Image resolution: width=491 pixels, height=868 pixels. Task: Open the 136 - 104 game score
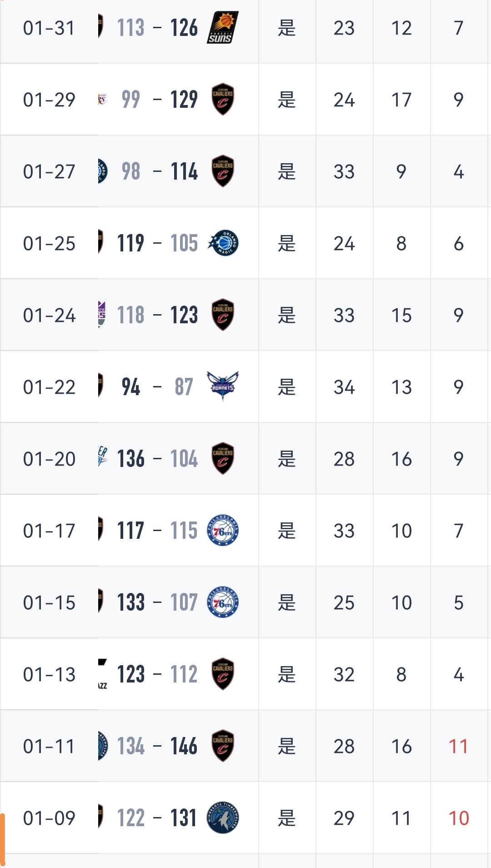coord(157,459)
